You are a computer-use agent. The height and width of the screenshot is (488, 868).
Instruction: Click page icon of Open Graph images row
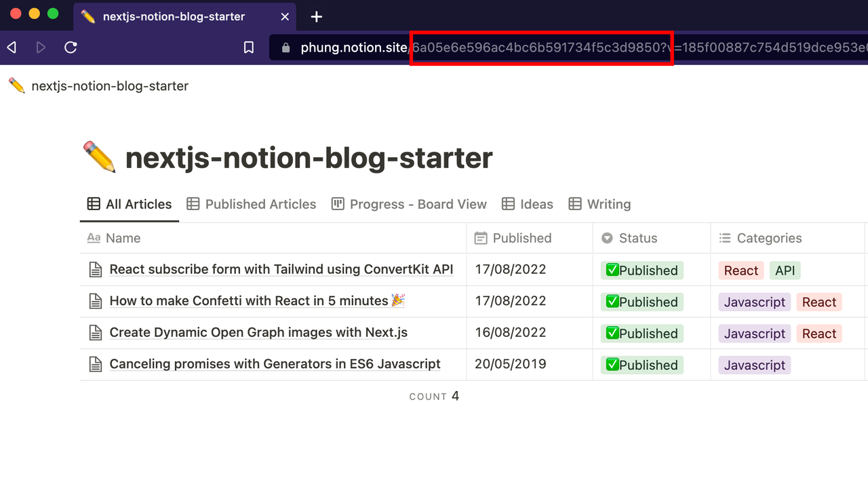96,333
